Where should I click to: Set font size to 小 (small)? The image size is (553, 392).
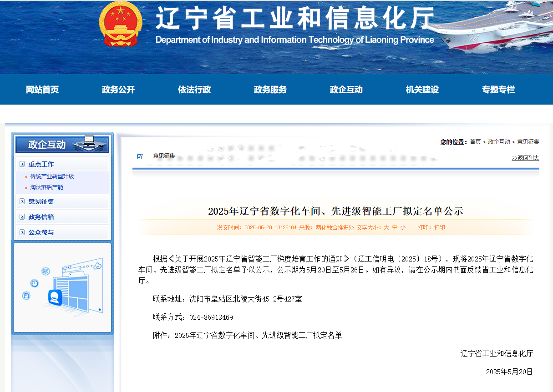coord(403,227)
